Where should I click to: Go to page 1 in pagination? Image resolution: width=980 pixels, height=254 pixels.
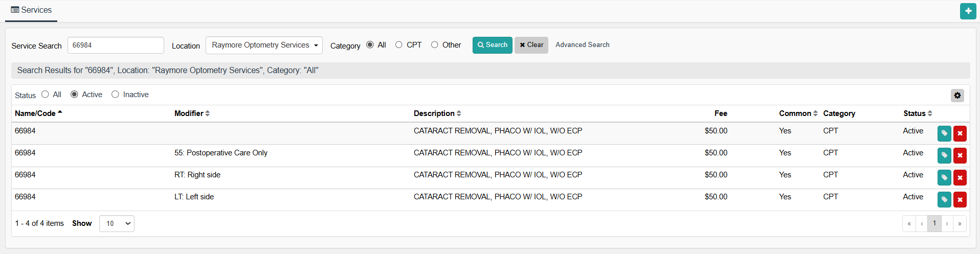coord(934,223)
